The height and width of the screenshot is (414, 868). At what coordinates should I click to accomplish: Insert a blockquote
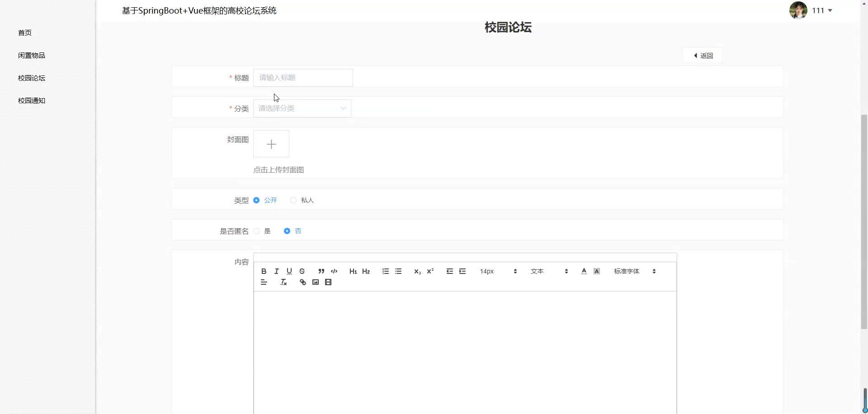(x=321, y=271)
